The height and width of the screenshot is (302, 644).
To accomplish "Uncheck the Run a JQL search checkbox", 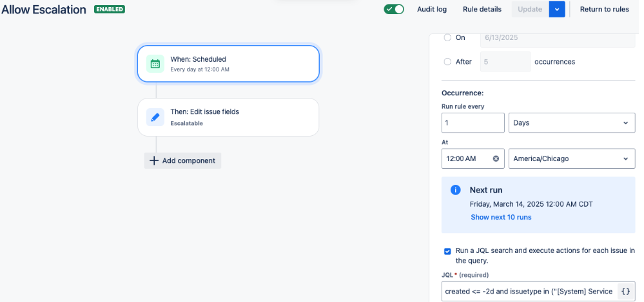I will coord(447,251).
